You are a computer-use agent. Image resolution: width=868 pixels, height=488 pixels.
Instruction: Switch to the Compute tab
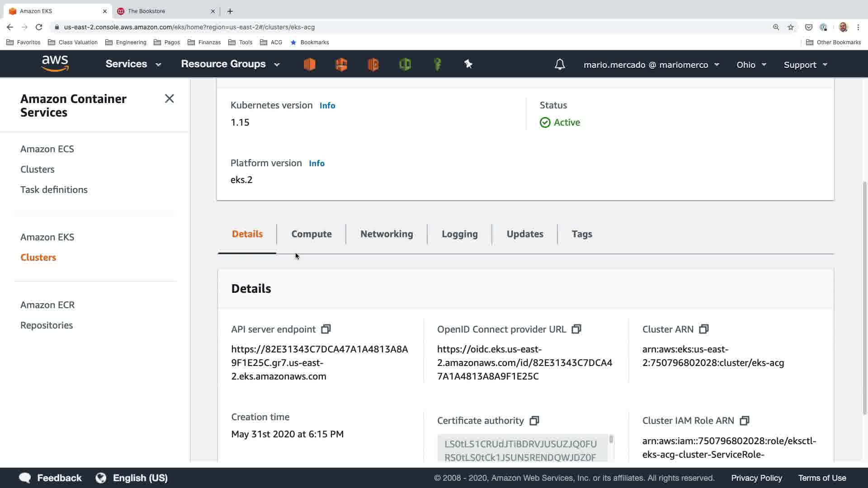[x=311, y=234]
